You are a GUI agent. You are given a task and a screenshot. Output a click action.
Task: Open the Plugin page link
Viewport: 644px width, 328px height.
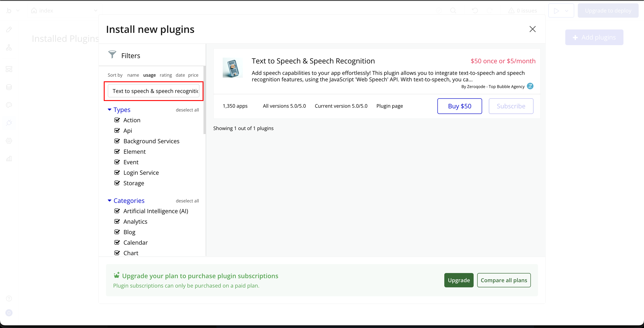point(390,106)
